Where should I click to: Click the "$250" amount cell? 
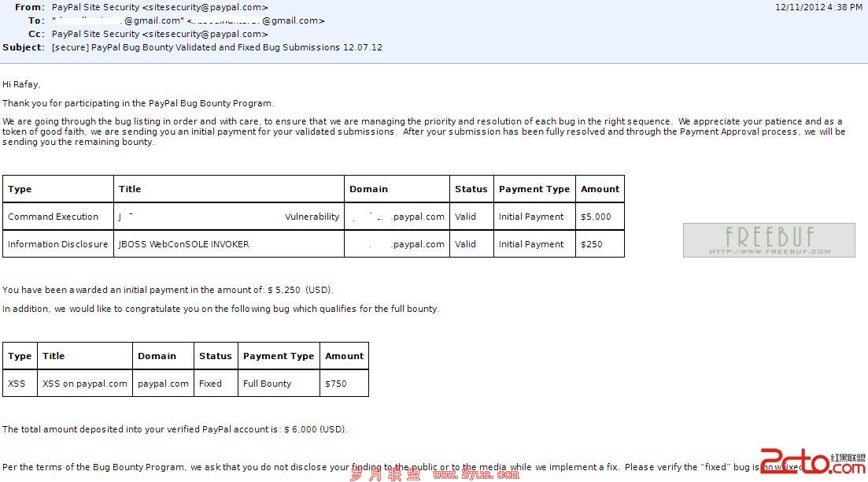[600, 244]
